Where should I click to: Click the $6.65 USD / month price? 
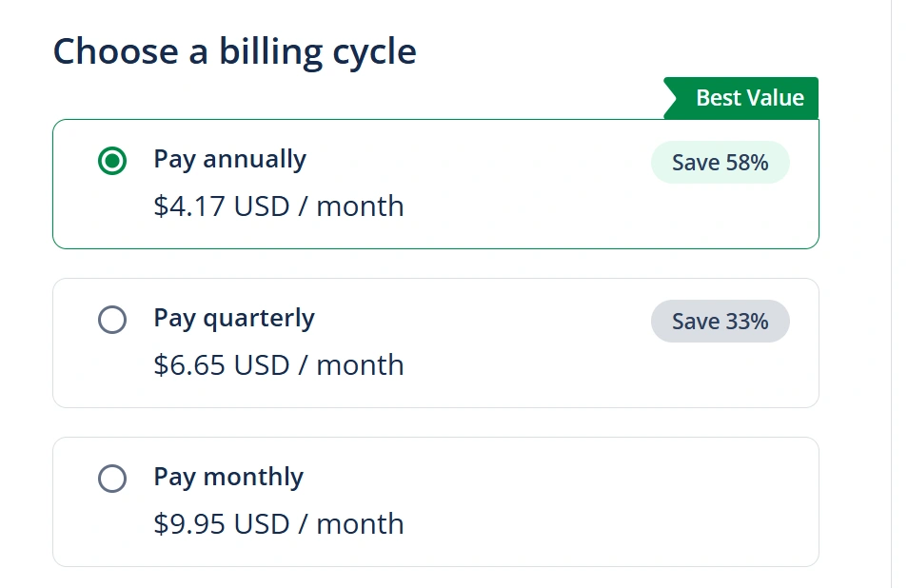click(x=278, y=365)
